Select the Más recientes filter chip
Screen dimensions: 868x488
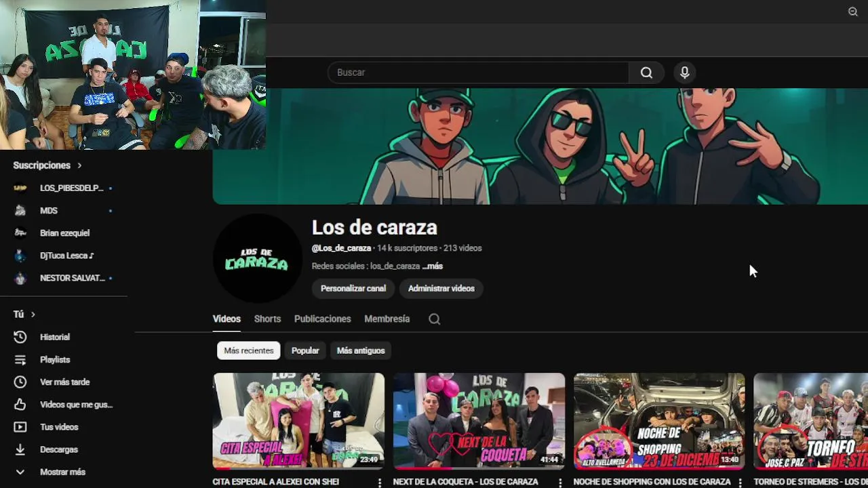249,350
